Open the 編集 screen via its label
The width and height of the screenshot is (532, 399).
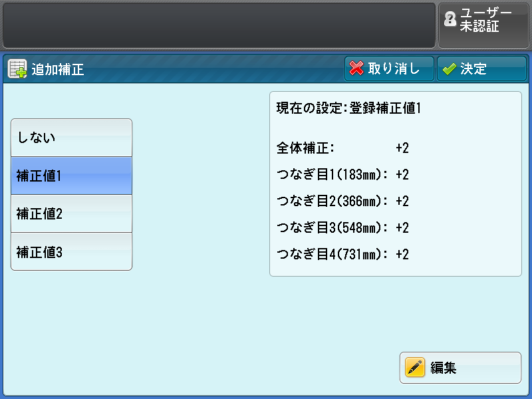coord(444,368)
